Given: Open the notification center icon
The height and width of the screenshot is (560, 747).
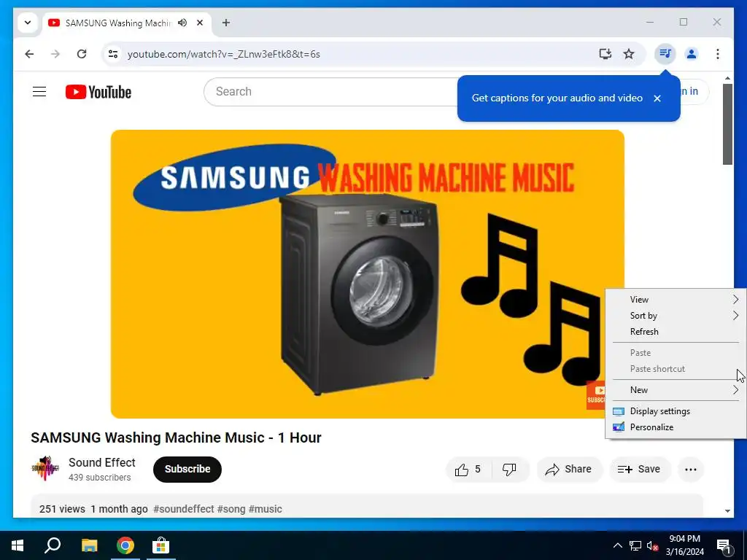Looking at the screenshot, I should pyautogui.click(x=724, y=545).
